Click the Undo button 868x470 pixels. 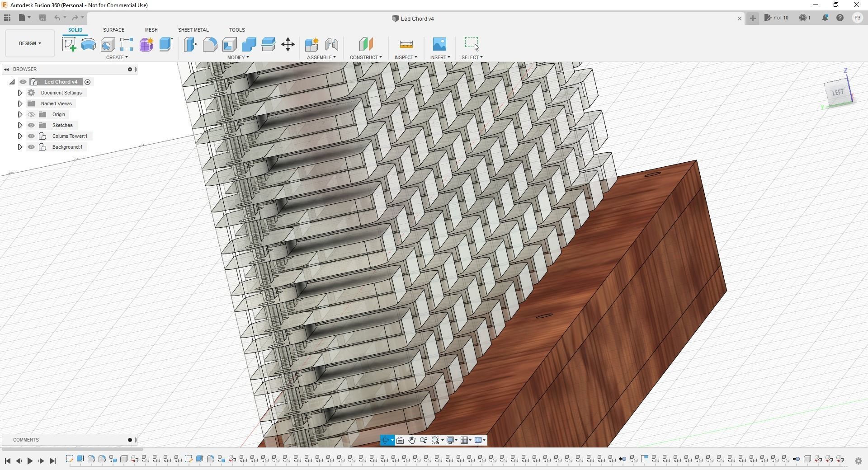57,18
